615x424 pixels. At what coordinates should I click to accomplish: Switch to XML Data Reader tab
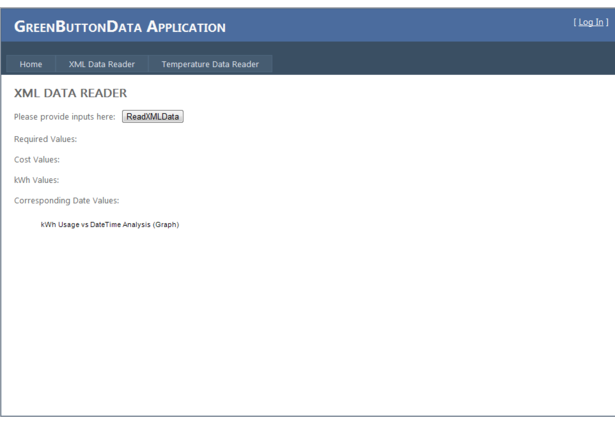tap(102, 64)
